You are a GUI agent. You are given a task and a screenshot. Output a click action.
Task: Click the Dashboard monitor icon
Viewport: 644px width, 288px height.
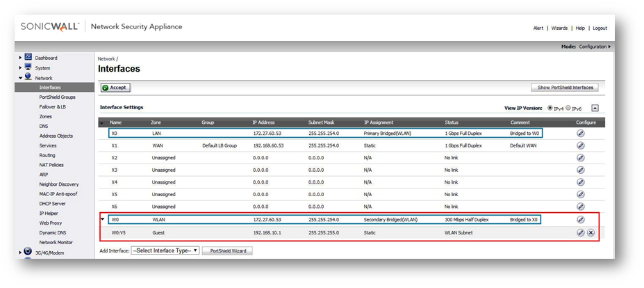point(28,57)
